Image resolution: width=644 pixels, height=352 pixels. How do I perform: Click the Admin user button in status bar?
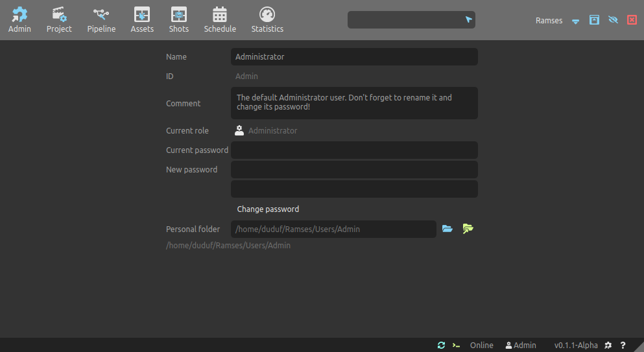521,346
